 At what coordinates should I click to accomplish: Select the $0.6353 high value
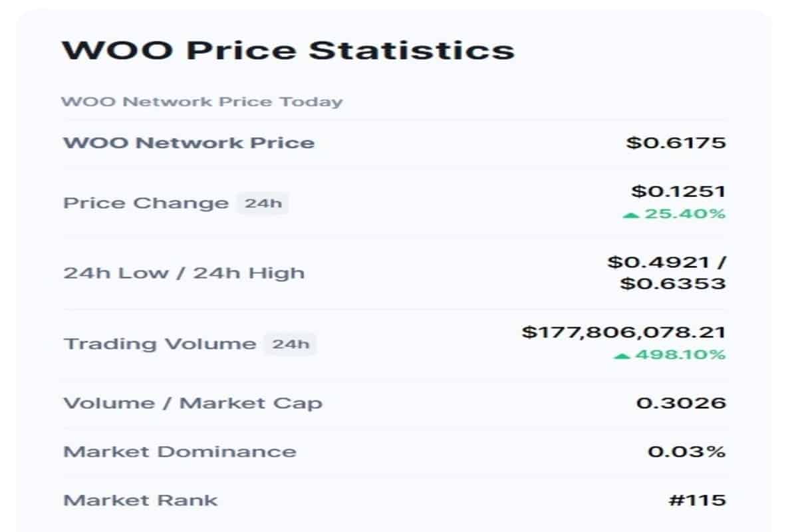tap(673, 284)
